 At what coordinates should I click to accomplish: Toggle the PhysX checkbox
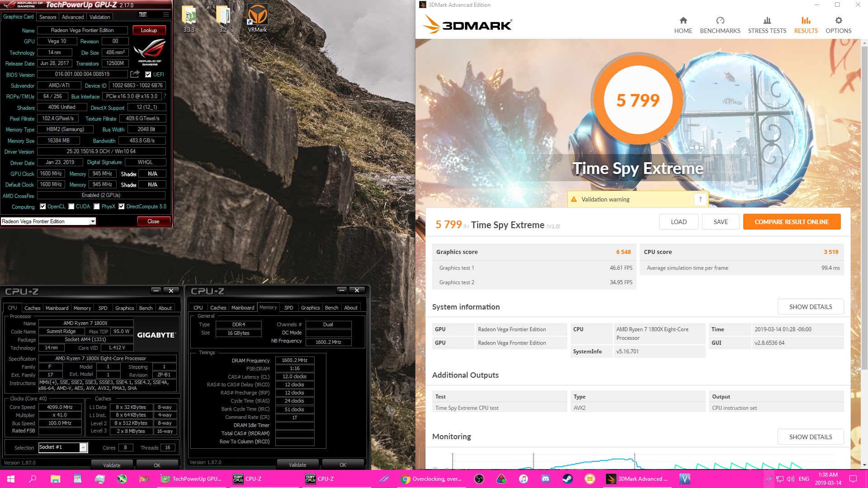[97, 206]
